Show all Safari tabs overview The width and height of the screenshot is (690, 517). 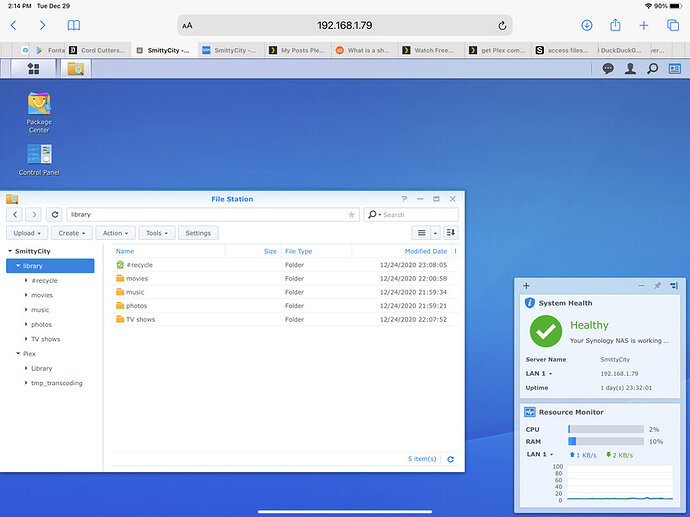673,25
